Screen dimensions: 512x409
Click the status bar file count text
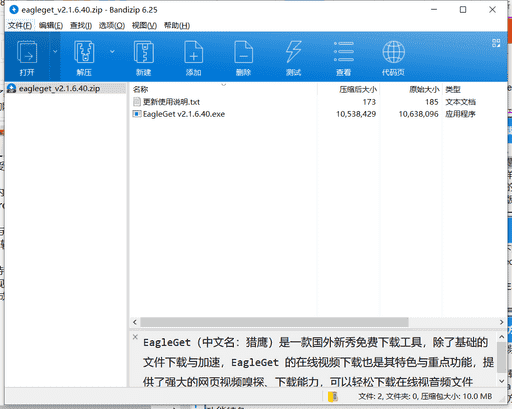click(x=425, y=396)
